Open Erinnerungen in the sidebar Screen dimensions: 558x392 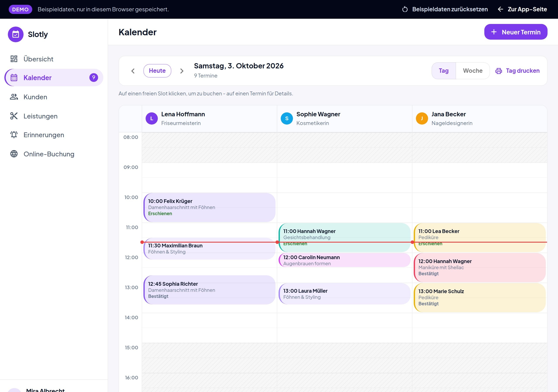pyautogui.click(x=54, y=135)
